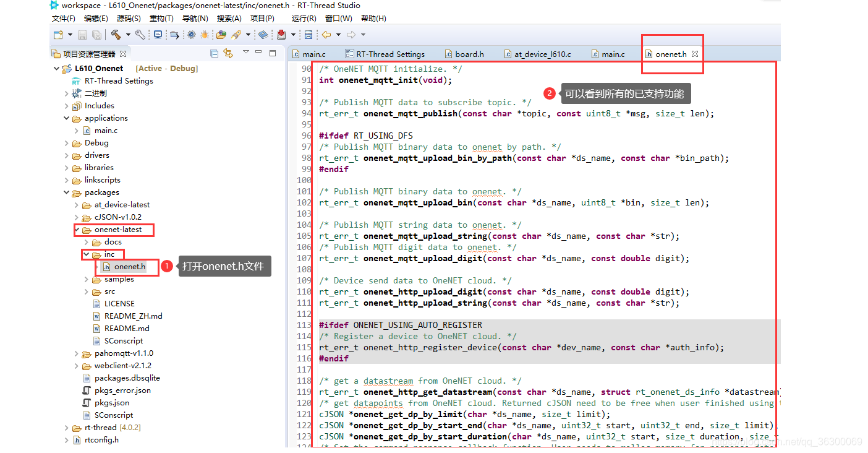Image resolution: width=868 pixels, height=453 pixels.
Task: Open the 源码(S) menu
Action: click(x=129, y=19)
